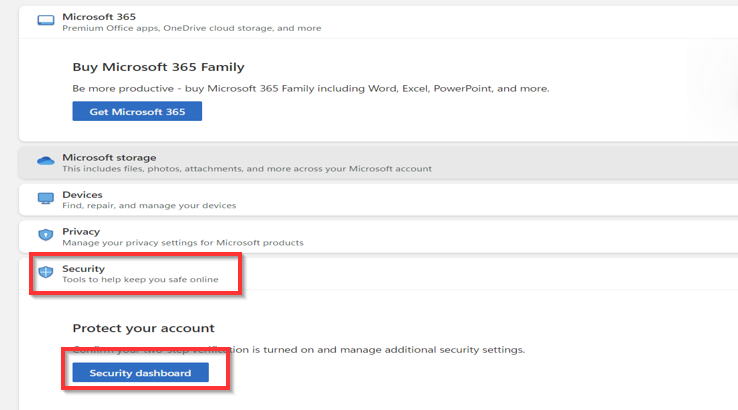Viewport: 738px width, 410px height.
Task: Click the OneDrive cloud storage icon
Action: (46, 161)
